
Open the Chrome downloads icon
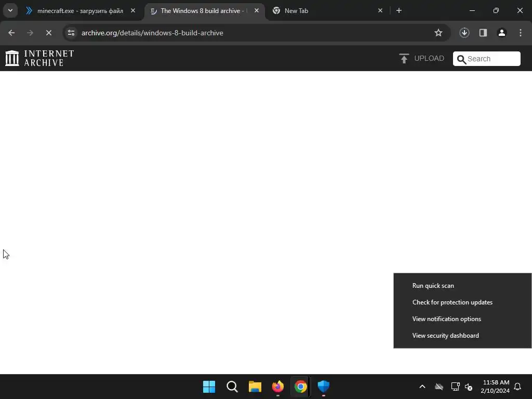tap(464, 33)
